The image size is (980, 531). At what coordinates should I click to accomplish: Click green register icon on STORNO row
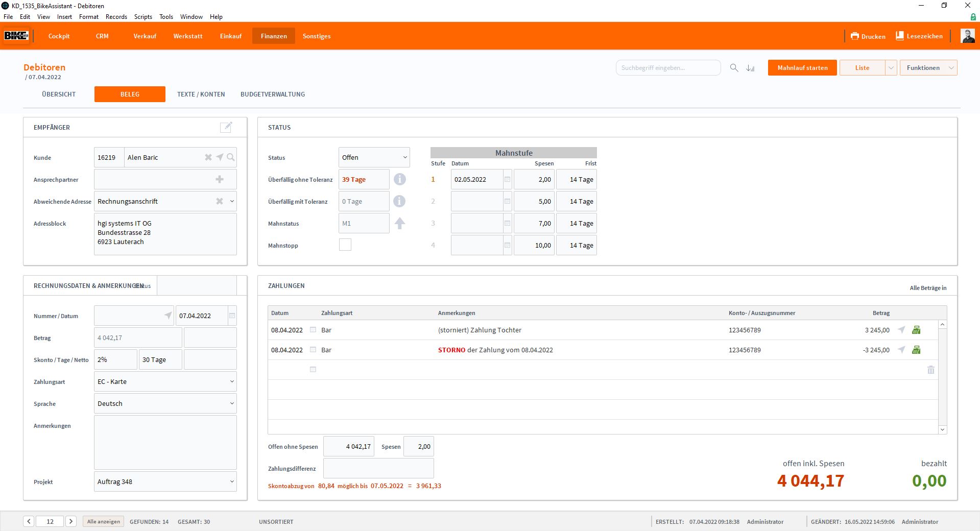coord(916,350)
